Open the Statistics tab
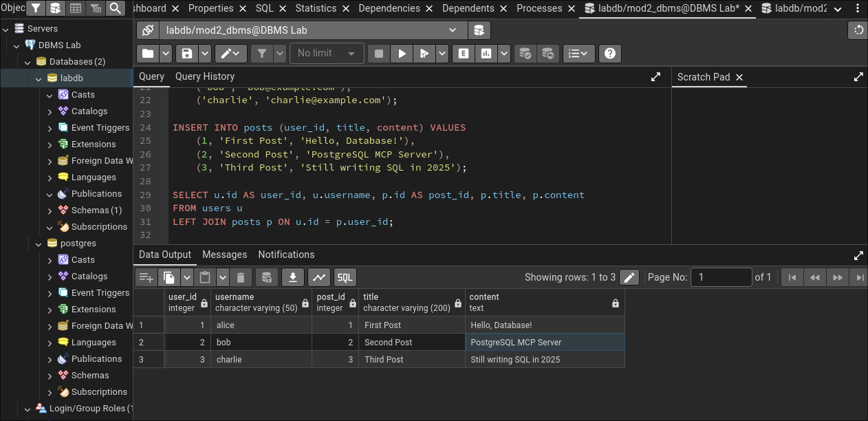This screenshot has height=421, width=868. point(316,8)
